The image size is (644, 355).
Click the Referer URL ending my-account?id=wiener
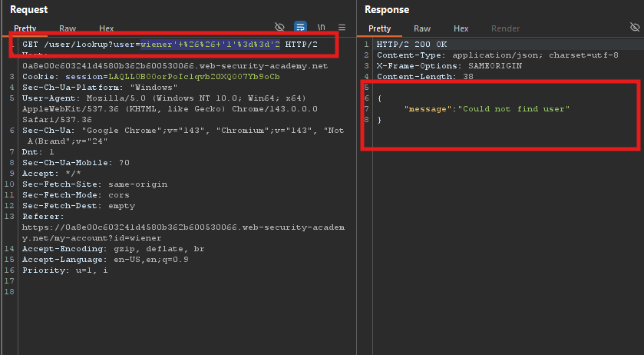click(x=183, y=232)
